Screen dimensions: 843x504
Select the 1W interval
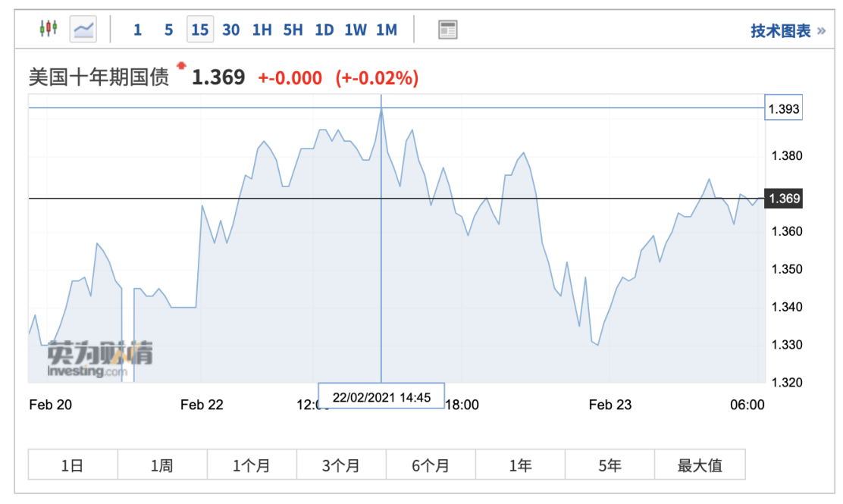355,30
